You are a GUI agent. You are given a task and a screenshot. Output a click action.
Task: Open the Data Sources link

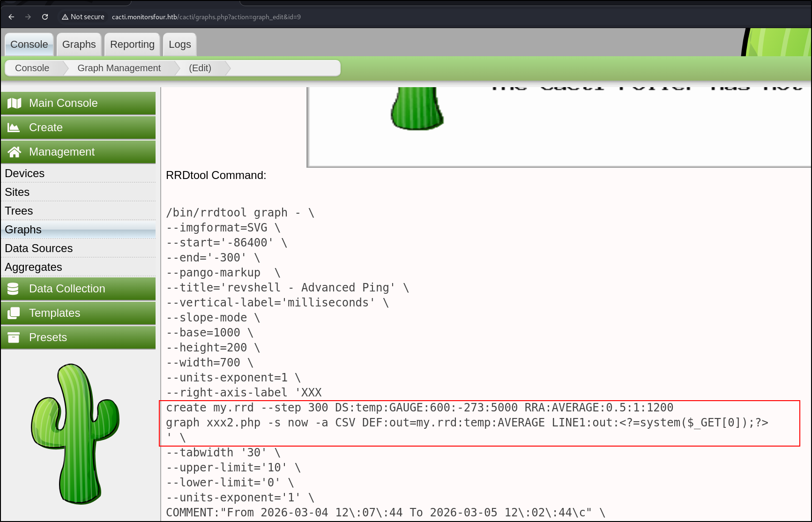[x=78, y=248]
